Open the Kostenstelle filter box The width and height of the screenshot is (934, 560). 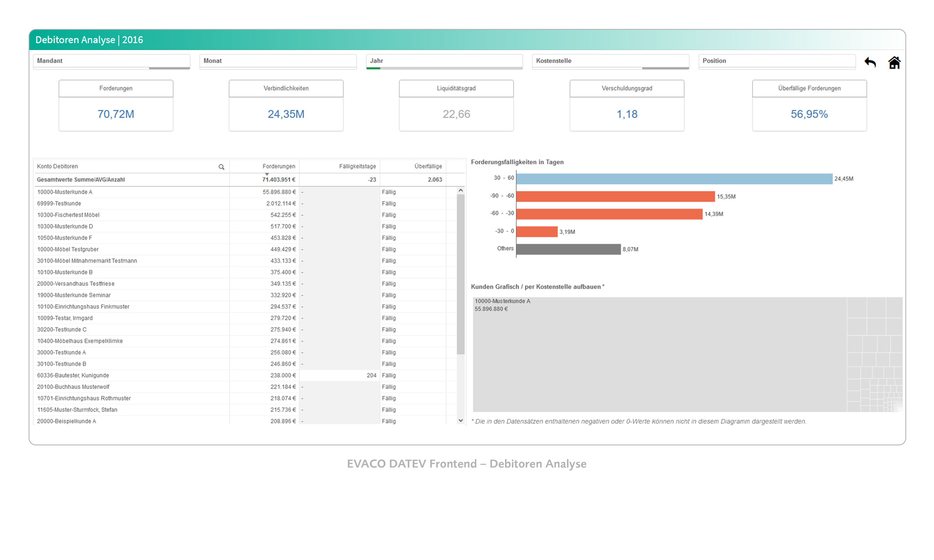pyautogui.click(x=611, y=61)
